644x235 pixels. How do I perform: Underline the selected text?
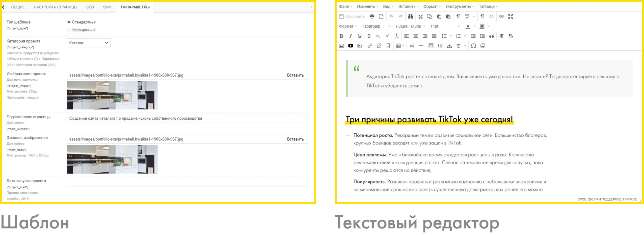(x=360, y=36)
